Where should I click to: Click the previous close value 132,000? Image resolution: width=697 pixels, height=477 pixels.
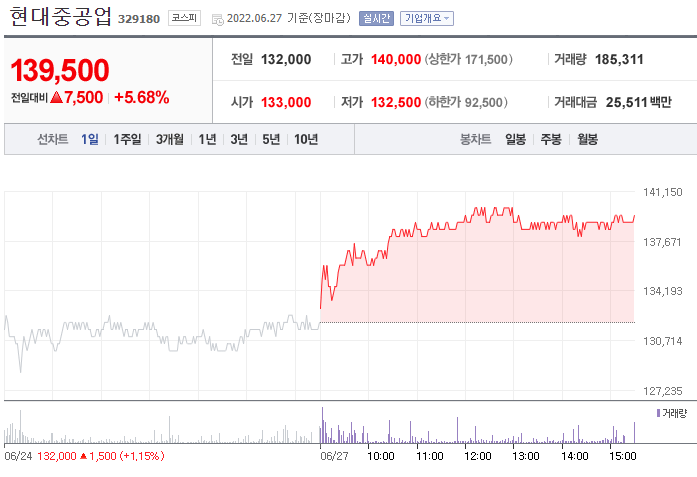click(x=286, y=60)
